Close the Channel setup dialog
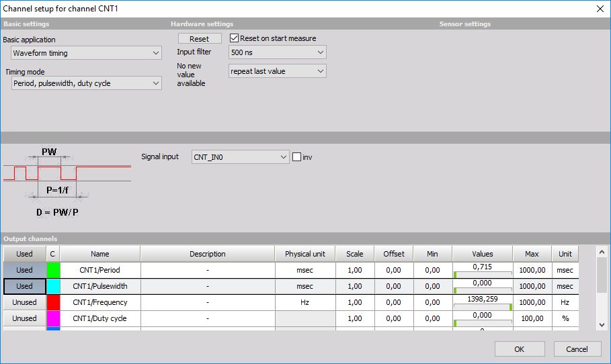The height and width of the screenshot is (364, 611). (600, 9)
